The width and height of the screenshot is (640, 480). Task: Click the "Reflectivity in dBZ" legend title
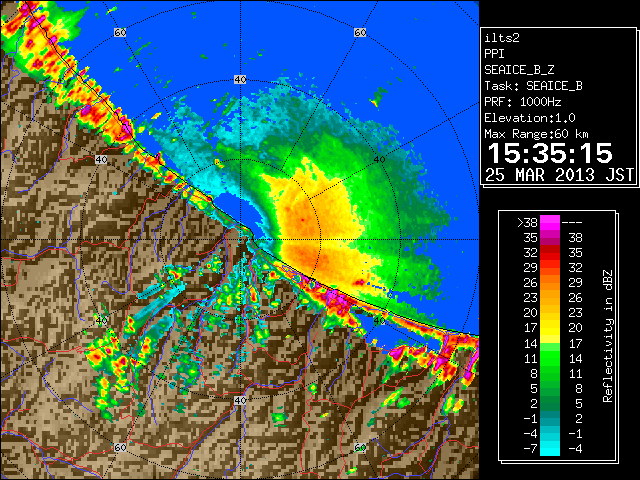[x=608, y=336]
